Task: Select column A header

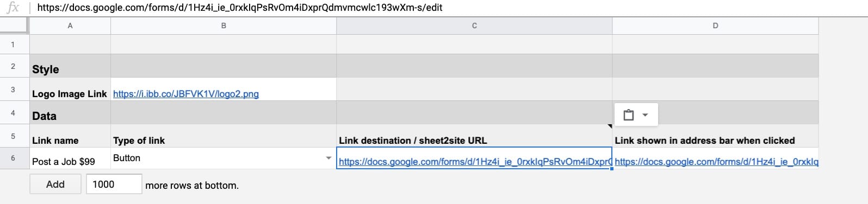Action: point(70,25)
